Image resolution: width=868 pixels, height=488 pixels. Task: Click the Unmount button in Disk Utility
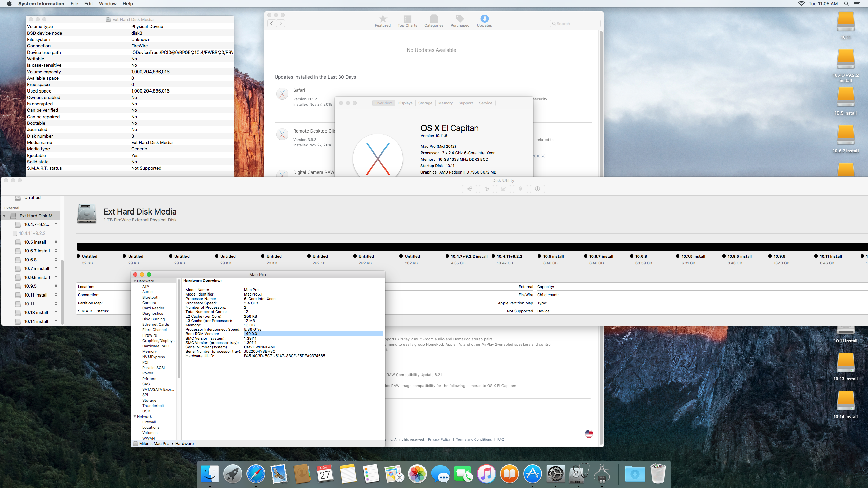pos(520,189)
